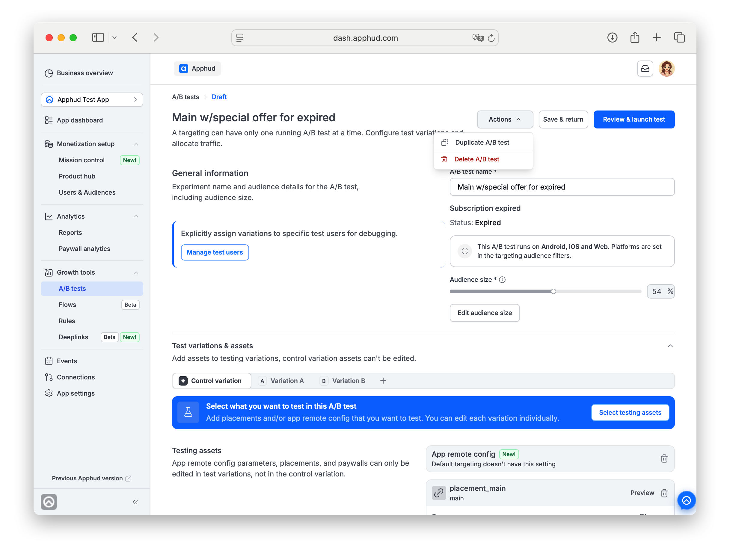Collapse the Monetization setup section

[136, 144]
